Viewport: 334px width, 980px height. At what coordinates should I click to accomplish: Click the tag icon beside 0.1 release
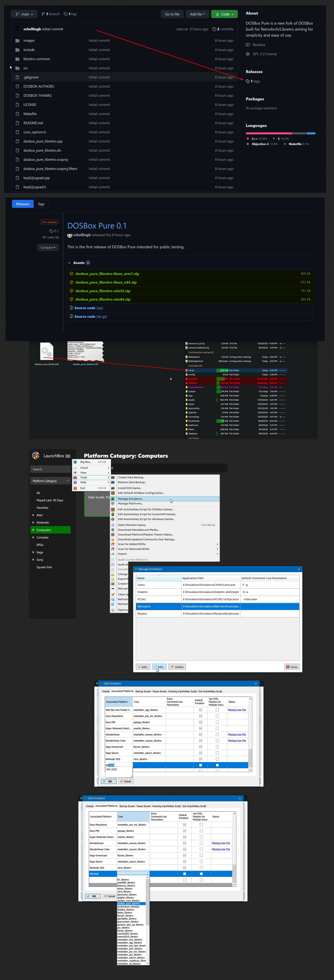(x=51, y=231)
